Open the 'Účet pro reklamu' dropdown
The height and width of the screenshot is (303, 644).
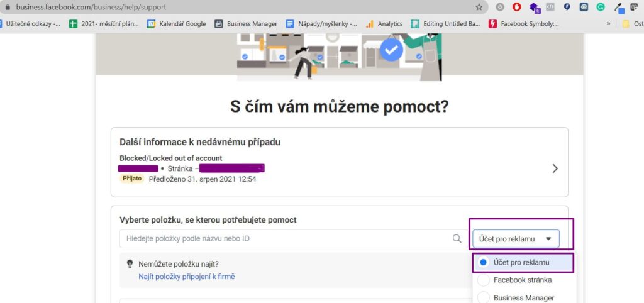tap(516, 239)
